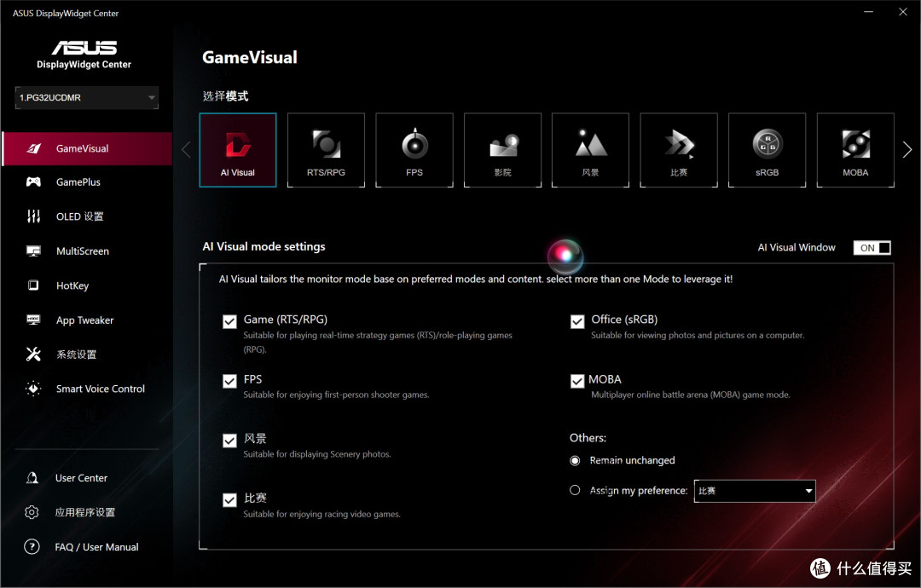Screen dimensions: 921x588
Task: Click the App Tweaker icon
Action: [33, 320]
